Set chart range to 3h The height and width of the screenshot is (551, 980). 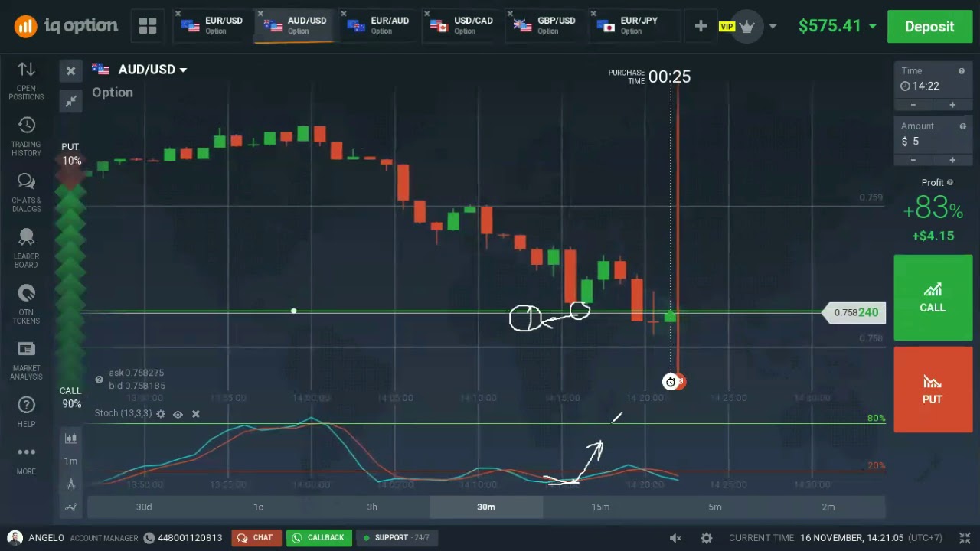click(372, 507)
